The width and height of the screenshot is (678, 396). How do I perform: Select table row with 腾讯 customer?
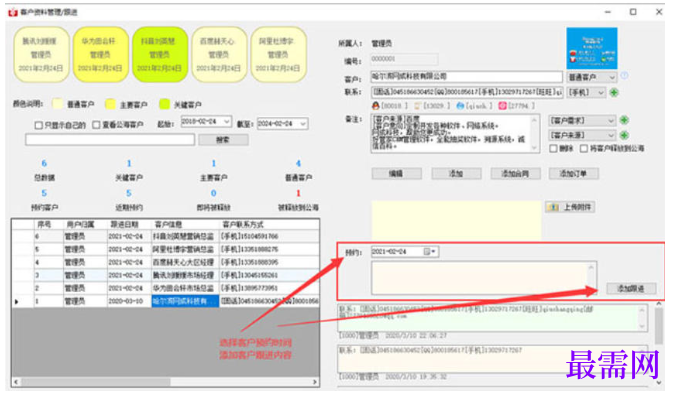click(x=166, y=275)
